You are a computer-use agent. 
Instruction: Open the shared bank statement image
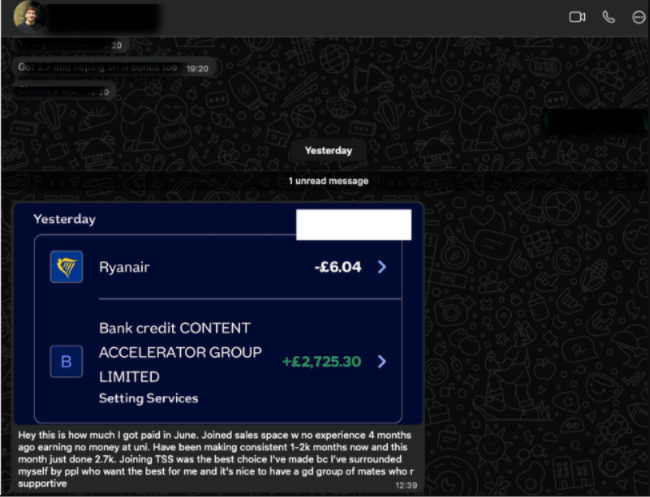[x=218, y=313]
